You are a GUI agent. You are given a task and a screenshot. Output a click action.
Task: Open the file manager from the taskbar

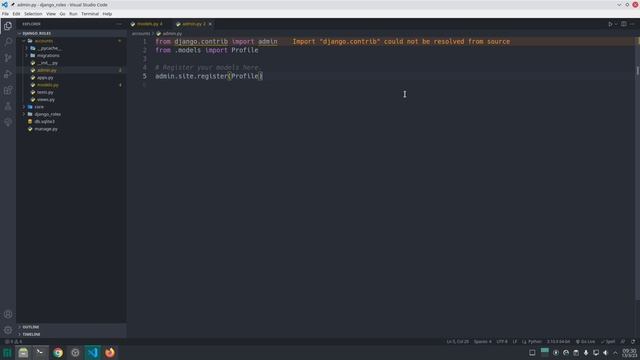(23, 353)
